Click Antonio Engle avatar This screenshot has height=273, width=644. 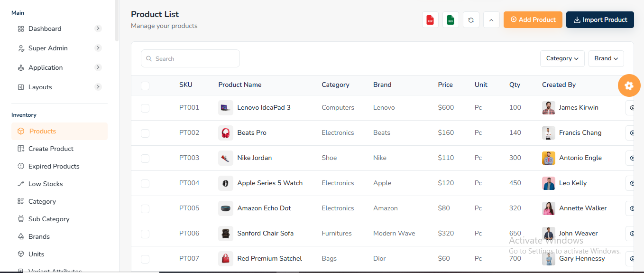point(549,158)
